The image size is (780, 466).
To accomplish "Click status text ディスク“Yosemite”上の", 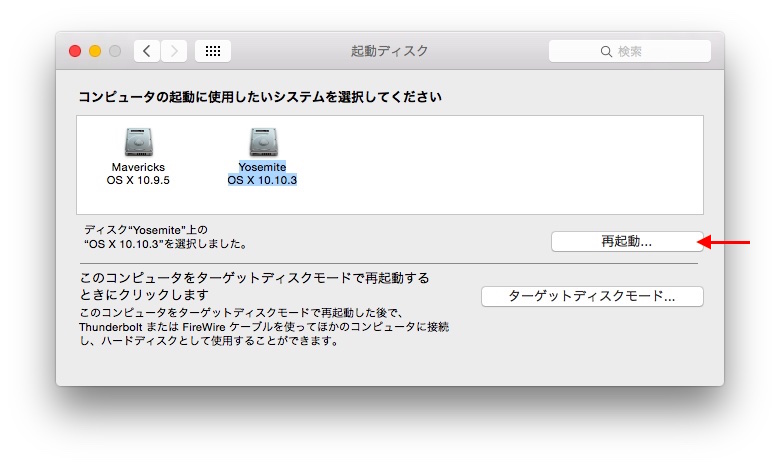I will 146,230.
